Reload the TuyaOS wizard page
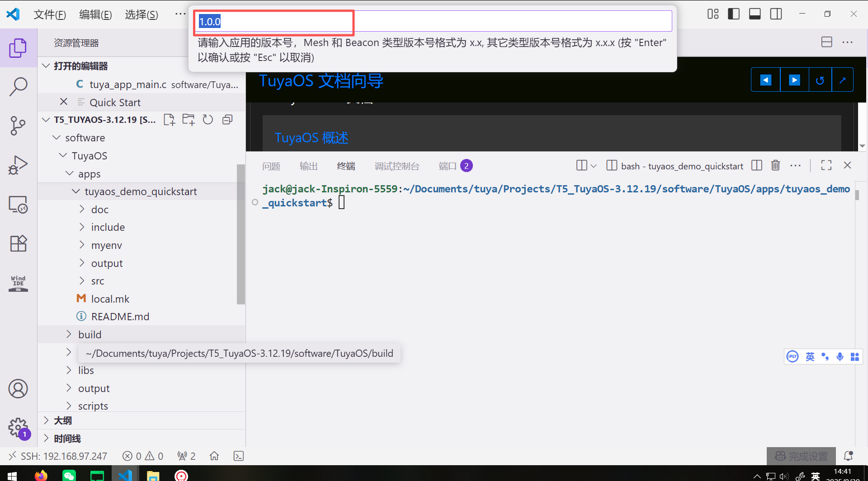Viewport: 868px width, 481px height. tap(820, 80)
